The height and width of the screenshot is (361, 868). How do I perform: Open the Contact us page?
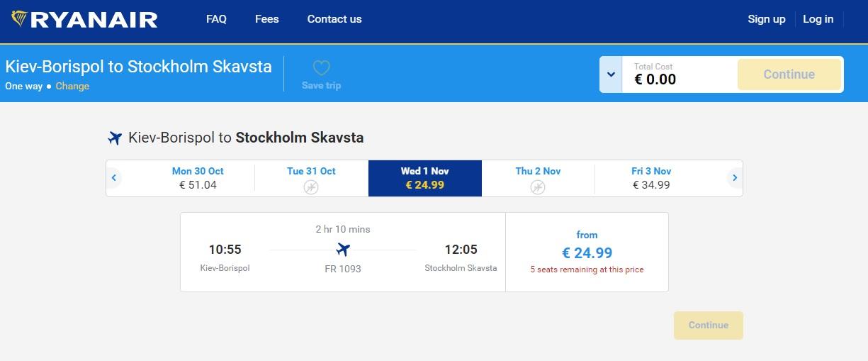point(334,19)
